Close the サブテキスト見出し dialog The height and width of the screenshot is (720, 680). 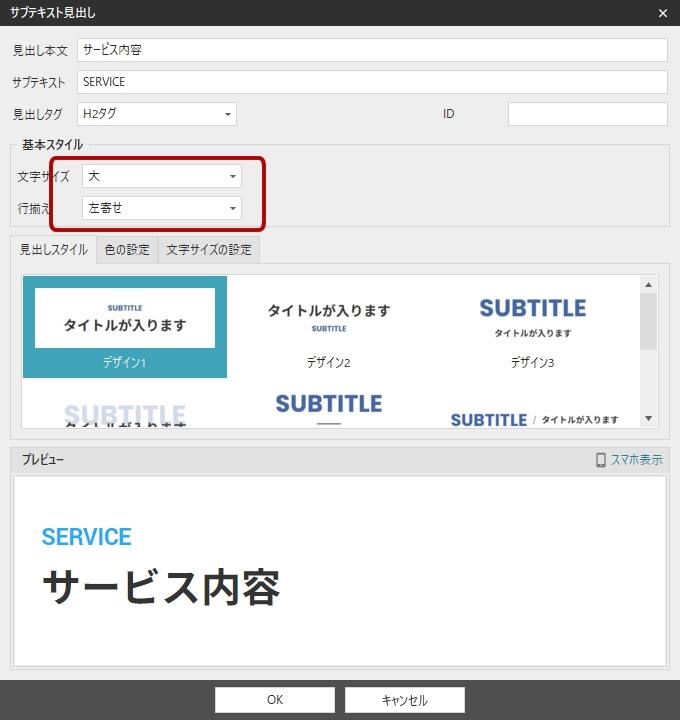pyautogui.click(x=662, y=13)
